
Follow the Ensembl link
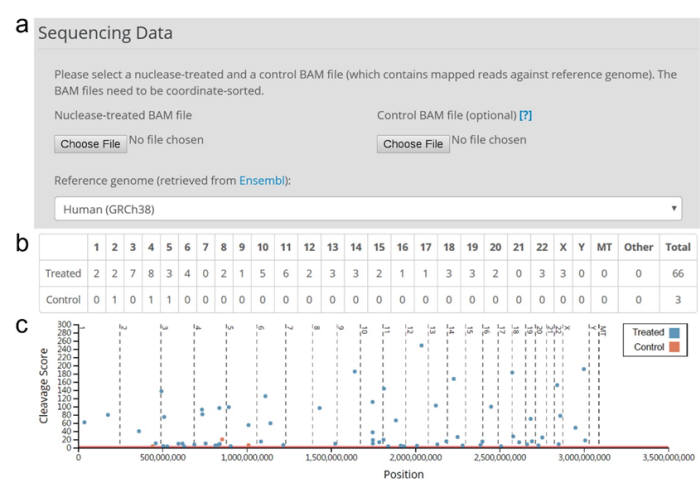[x=259, y=180]
